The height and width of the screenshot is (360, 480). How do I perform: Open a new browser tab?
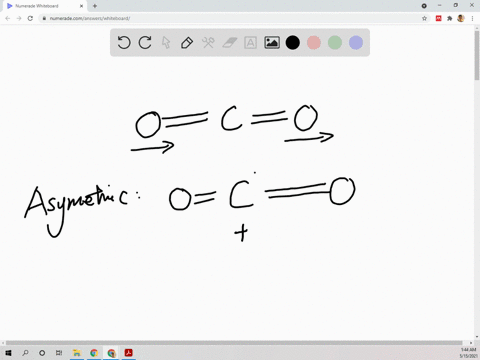pos(95,6)
